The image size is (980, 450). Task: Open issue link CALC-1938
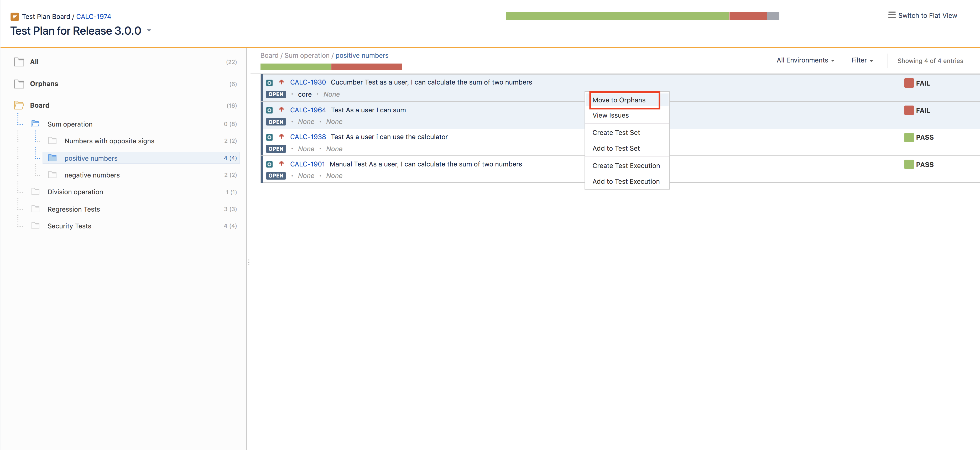click(308, 137)
